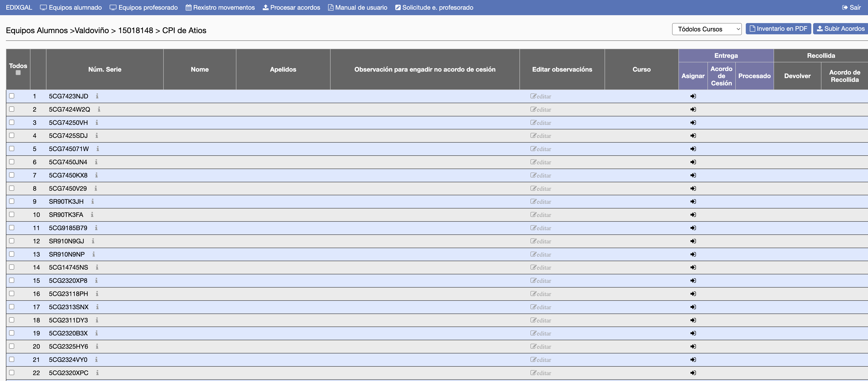Toggle the Todos select-all checkbox
The height and width of the screenshot is (381, 868).
coord(18,73)
